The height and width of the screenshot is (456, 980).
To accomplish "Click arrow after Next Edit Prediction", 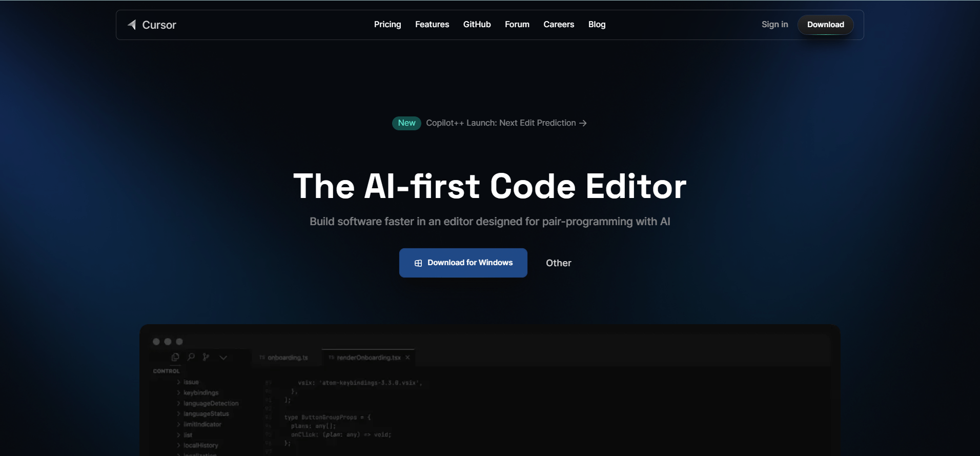I will click(583, 123).
